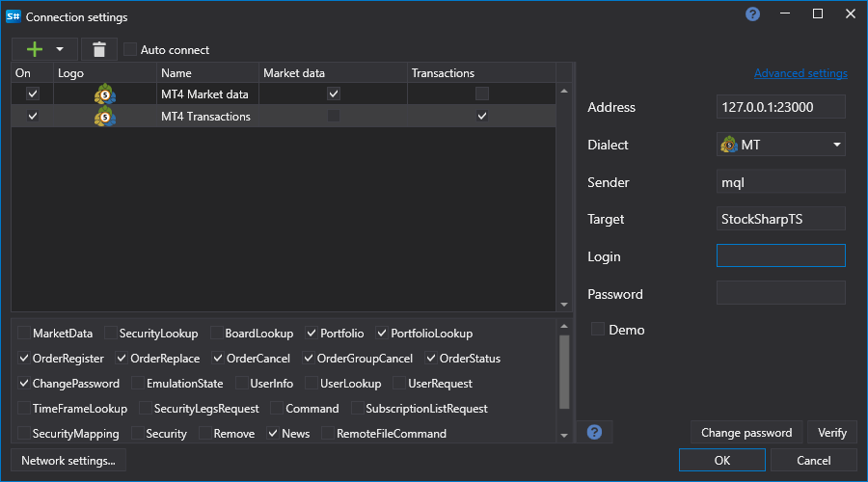Confirm with the OK button
The height and width of the screenshot is (482, 868).
[721, 460]
